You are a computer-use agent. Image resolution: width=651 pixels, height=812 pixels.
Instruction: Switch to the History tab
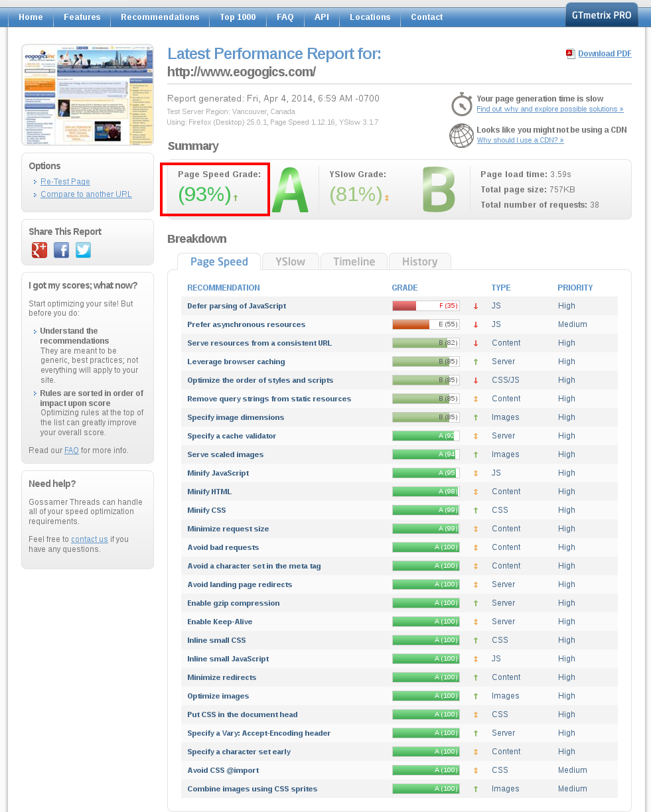419,261
